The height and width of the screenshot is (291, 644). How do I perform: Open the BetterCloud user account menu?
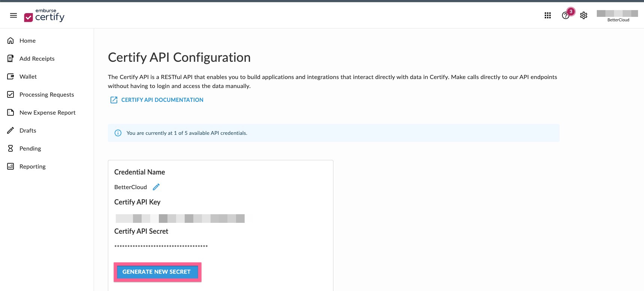click(x=617, y=16)
